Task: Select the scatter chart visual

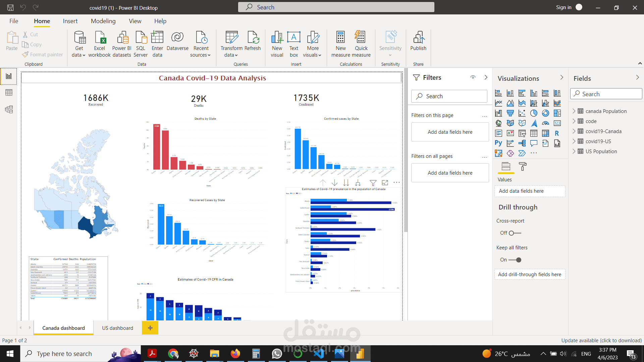Action: point(522,113)
